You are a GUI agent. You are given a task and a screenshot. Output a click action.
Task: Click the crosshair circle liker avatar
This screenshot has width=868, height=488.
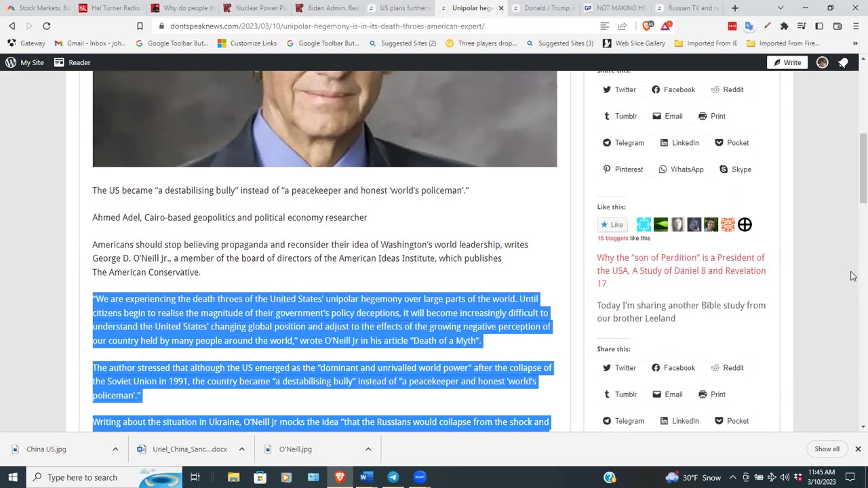coord(745,224)
